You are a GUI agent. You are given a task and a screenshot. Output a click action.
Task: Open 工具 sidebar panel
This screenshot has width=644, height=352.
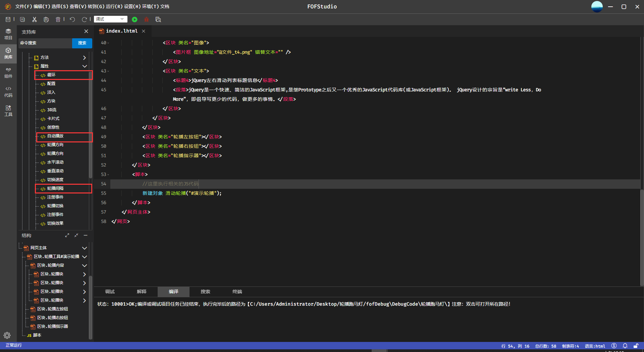pos(8,111)
